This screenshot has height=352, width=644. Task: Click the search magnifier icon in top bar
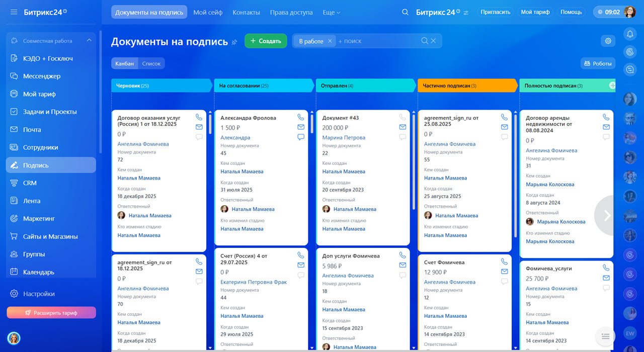405,12
